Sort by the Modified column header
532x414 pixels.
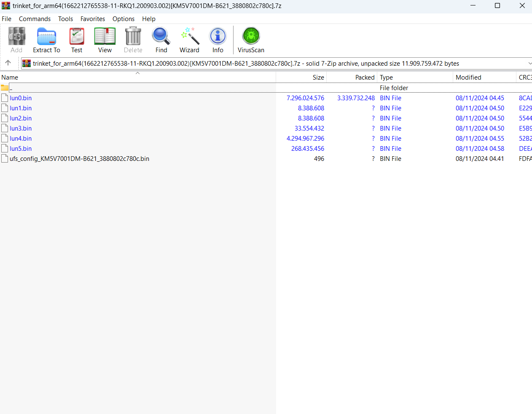468,77
